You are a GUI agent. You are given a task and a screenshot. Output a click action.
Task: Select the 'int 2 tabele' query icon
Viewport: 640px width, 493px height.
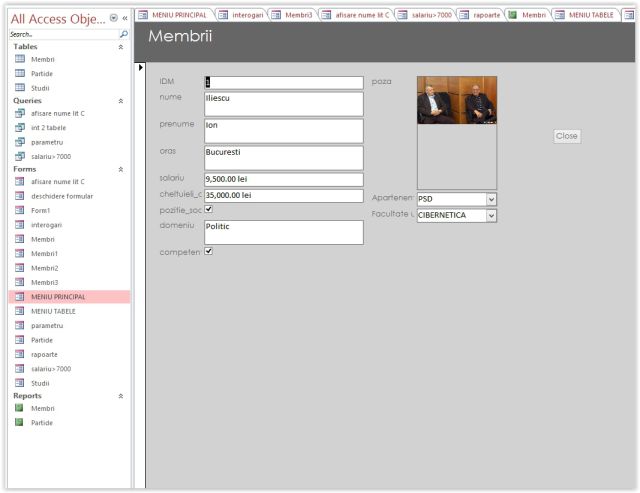(20, 127)
